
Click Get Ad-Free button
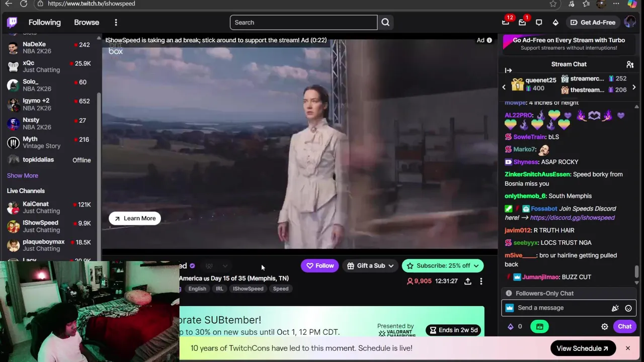[592, 22]
